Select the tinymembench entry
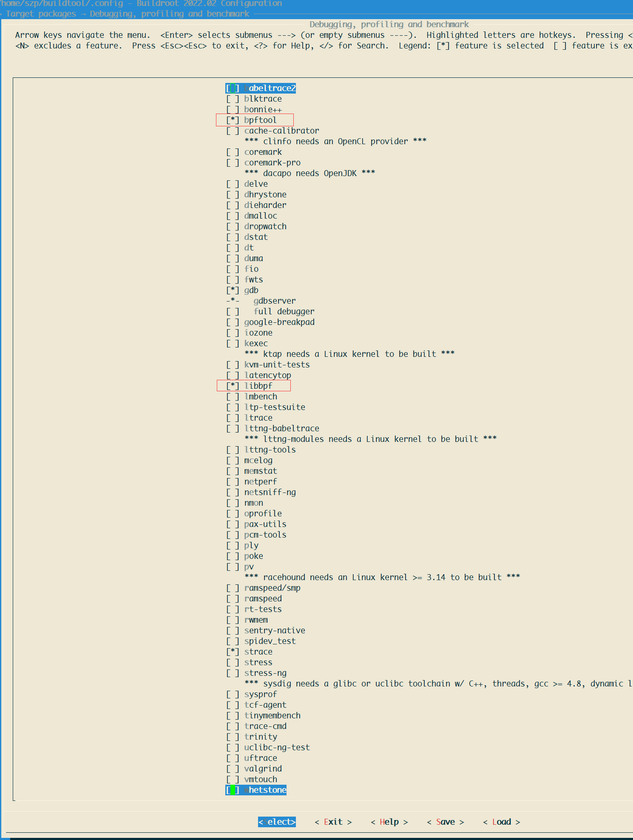The height and width of the screenshot is (840, 633). (x=263, y=715)
